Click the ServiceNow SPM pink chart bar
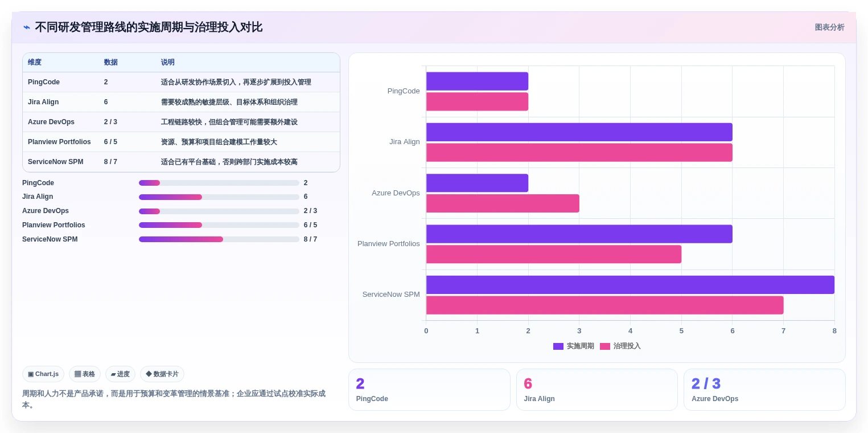Viewport: 868px width, 433px height. click(x=605, y=305)
